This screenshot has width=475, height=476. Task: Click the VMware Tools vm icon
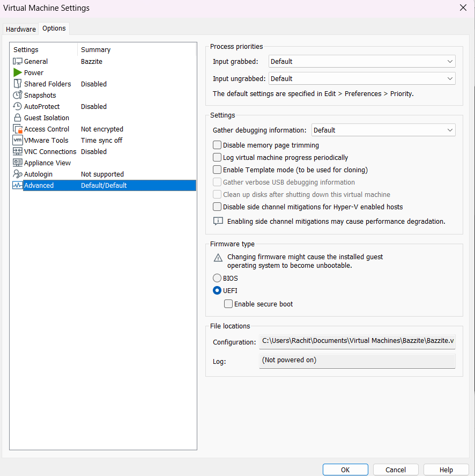click(18, 140)
